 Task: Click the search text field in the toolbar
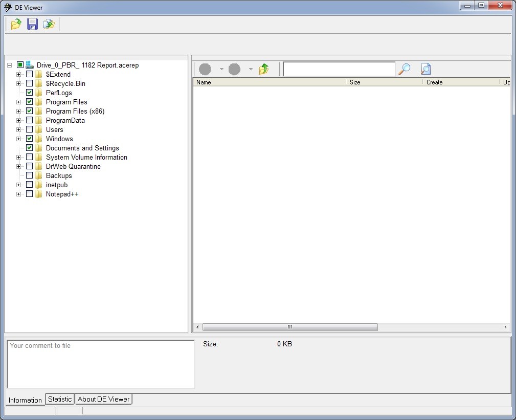click(x=339, y=69)
